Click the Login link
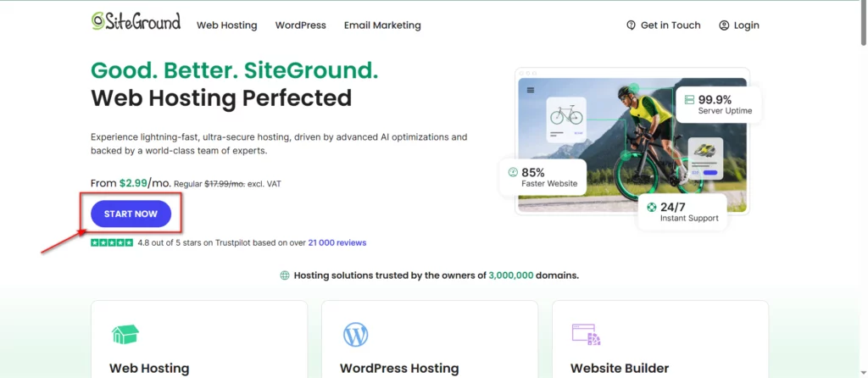Screen dimensions: 868x378 (739, 25)
